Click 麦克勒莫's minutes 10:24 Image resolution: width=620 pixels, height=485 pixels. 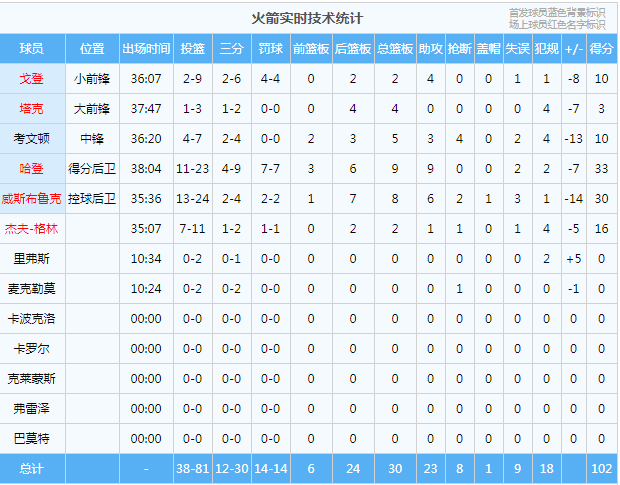(x=146, y=289)
